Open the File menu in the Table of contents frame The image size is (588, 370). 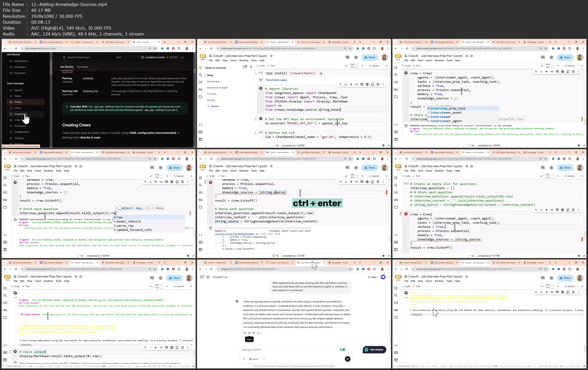(x=211, y=60)
